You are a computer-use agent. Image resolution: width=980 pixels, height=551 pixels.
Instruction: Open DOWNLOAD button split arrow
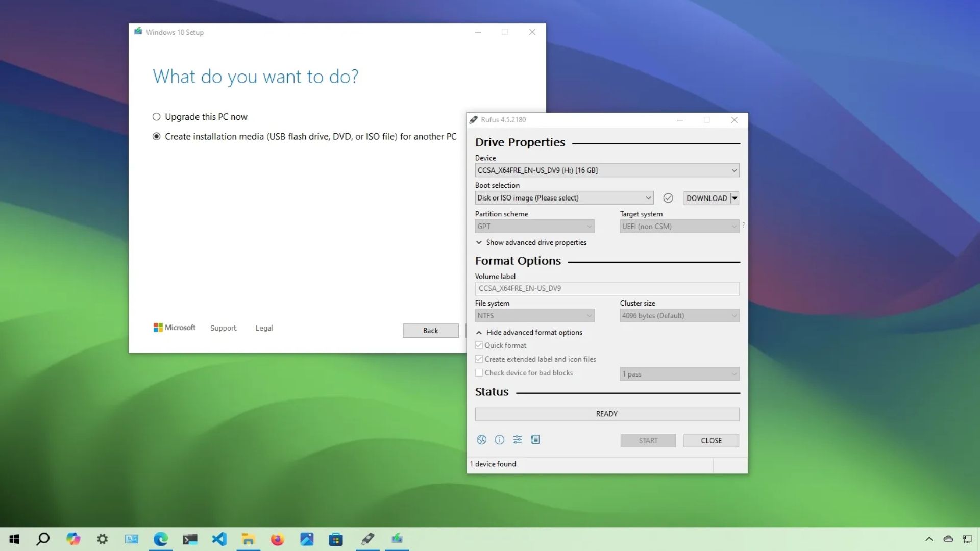coord(735,198)
